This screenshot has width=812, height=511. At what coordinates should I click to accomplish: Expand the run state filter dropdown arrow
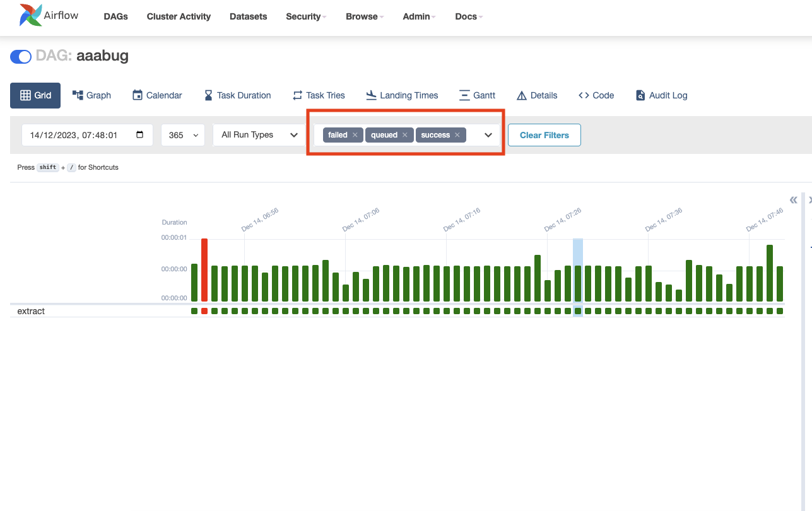point(488,135)
